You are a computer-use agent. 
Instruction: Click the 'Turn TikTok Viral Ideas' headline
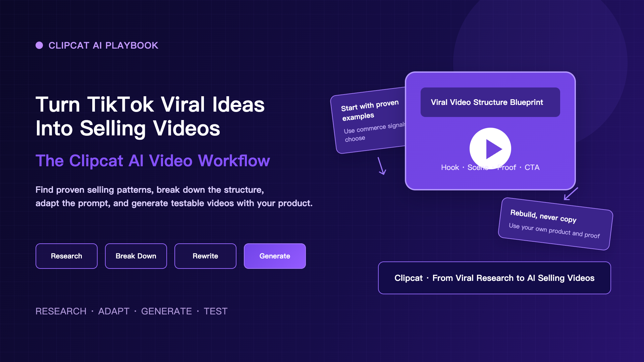coord(150,105)
